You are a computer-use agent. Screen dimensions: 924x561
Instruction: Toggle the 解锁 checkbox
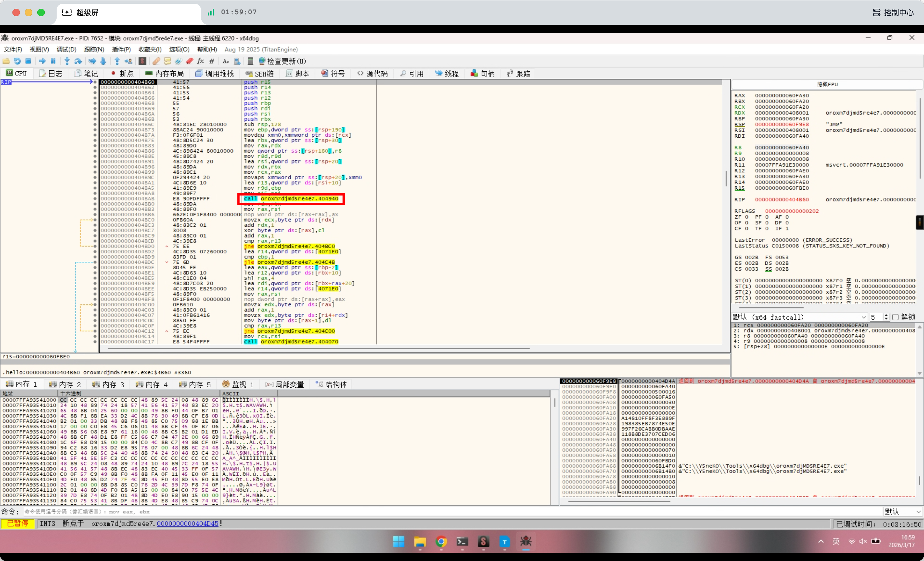[x=895, y=317]
